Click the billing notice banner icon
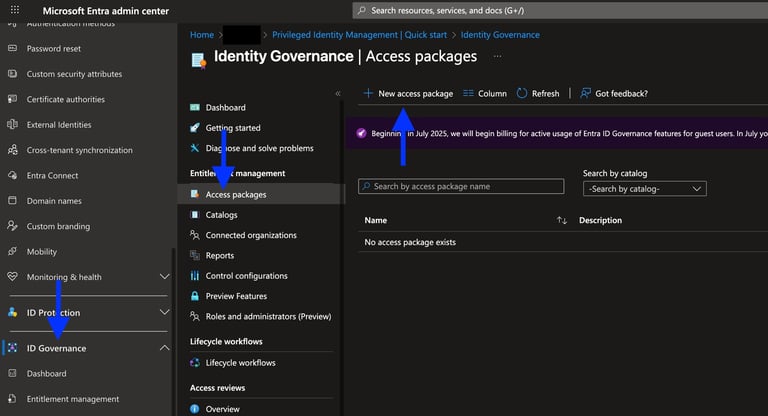 (x=361, y=133)
